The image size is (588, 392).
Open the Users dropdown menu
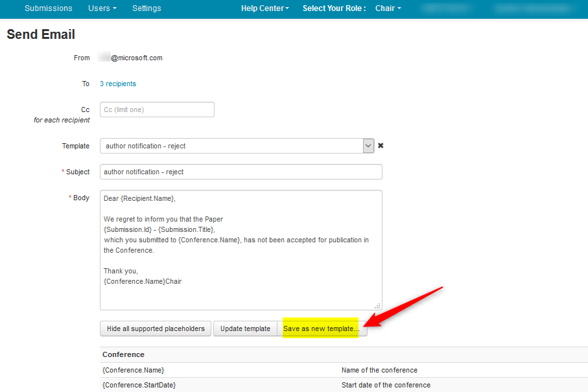coord(102,8)
